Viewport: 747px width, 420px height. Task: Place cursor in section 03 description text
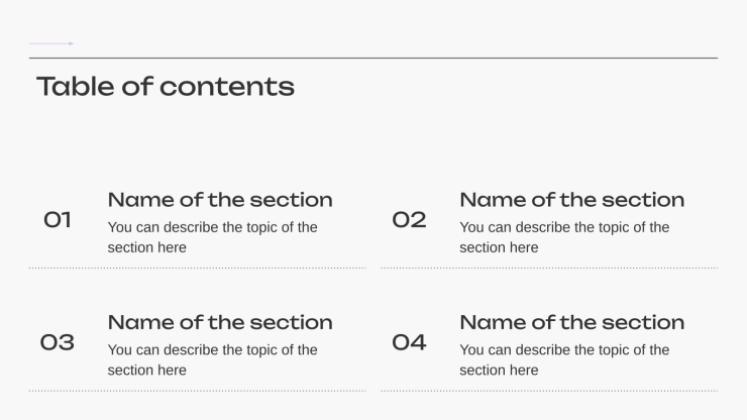point(212,360)
